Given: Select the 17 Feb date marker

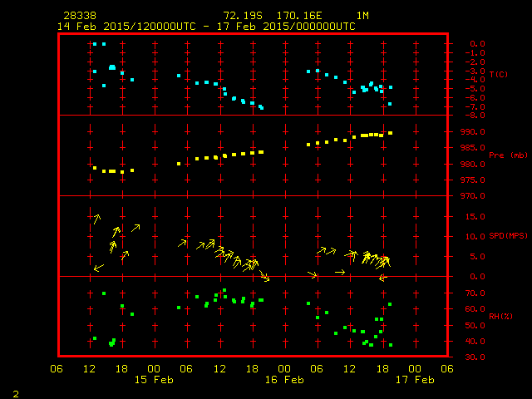Looking at the screenshot, I should (x=414, y=379).
